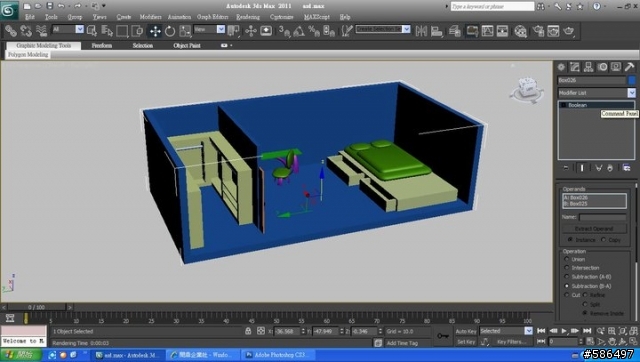Open the quick access toolbar dropdown arrow
The image size is (640, 362).
pyautogui.click(x=104, y=6)
